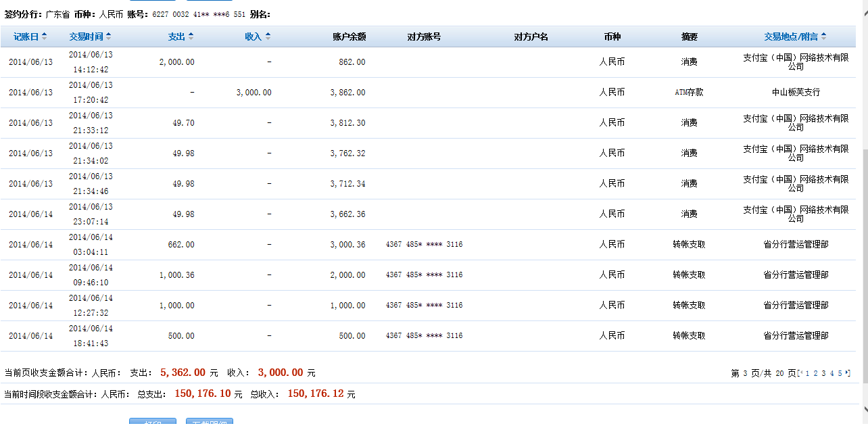Click sort arrows beside 交易时间 header
This screenshot has height=430, width=868.
(109, 37)
